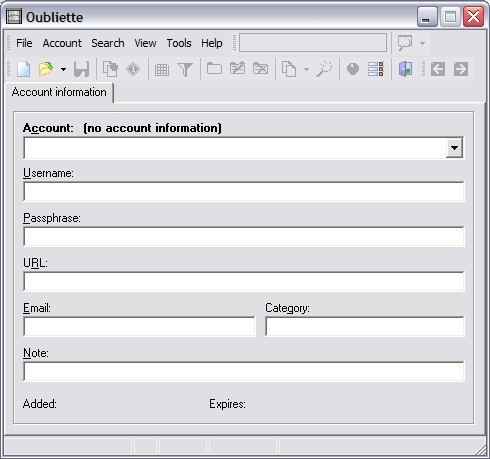Click the diamond info icon
Screen dimensions: 490x459
[133, 69]
